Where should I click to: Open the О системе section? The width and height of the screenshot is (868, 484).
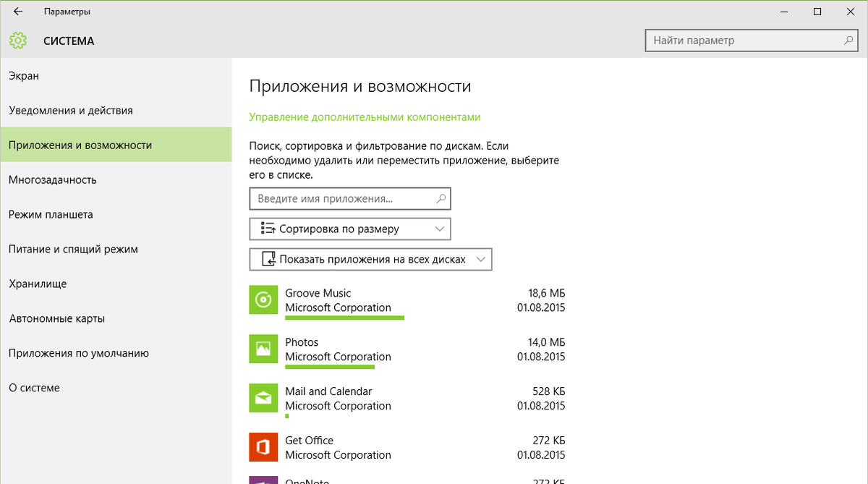116,388
